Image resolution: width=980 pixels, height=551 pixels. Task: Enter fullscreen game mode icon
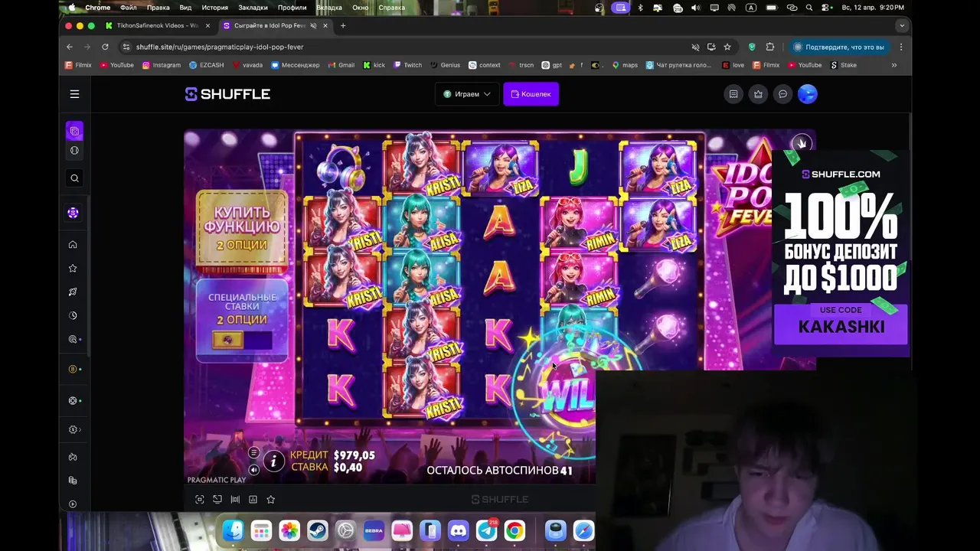click(x=200, y=499)
